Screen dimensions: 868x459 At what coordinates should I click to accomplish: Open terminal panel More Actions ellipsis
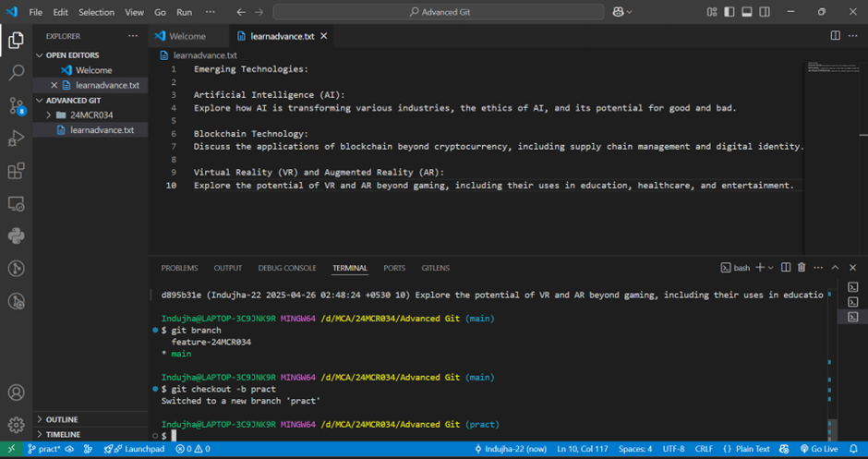click(818, 268)
